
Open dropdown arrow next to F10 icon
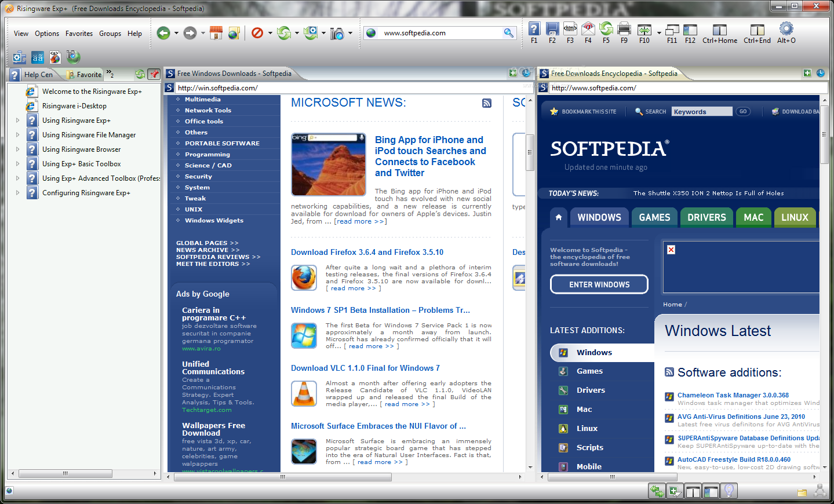tap(659, 32)
